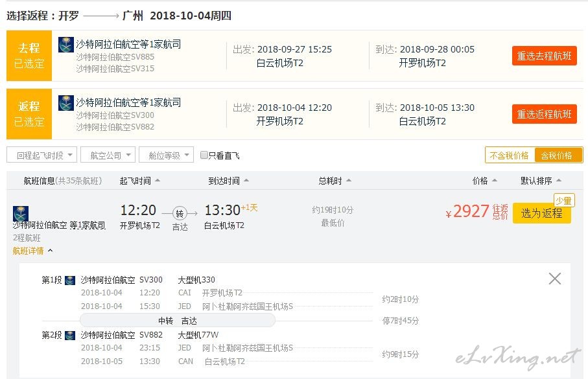Viewport: 588px width, 379px height.
Task: Switch to 不含税价格 price view
Action: tap(510, 155)
